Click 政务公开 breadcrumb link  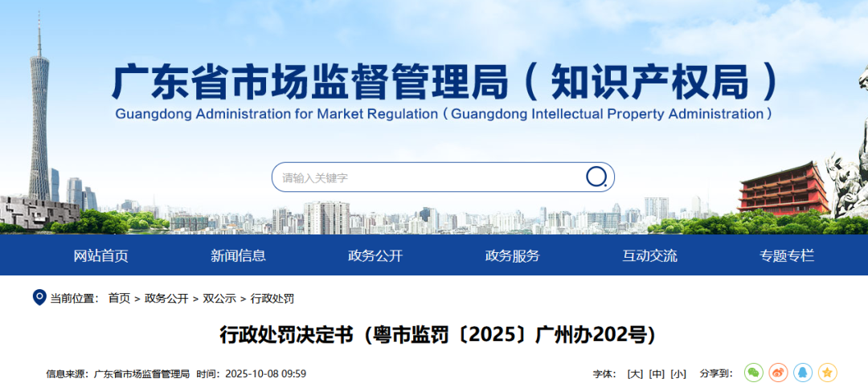pyautogui.click(x=166, y=299)
